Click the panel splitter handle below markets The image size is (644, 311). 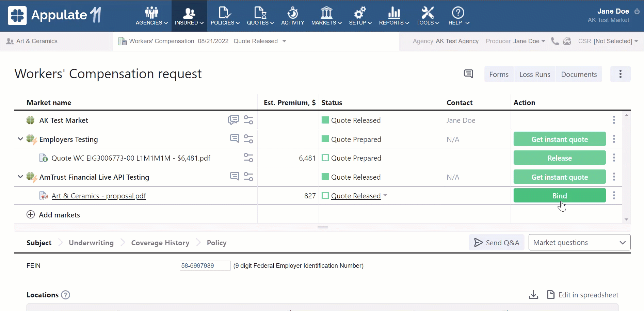point(323,228)
